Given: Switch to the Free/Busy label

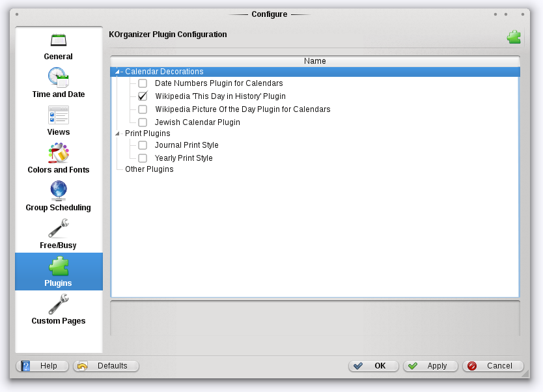Looking at the screenshot, I should point(58,245).
